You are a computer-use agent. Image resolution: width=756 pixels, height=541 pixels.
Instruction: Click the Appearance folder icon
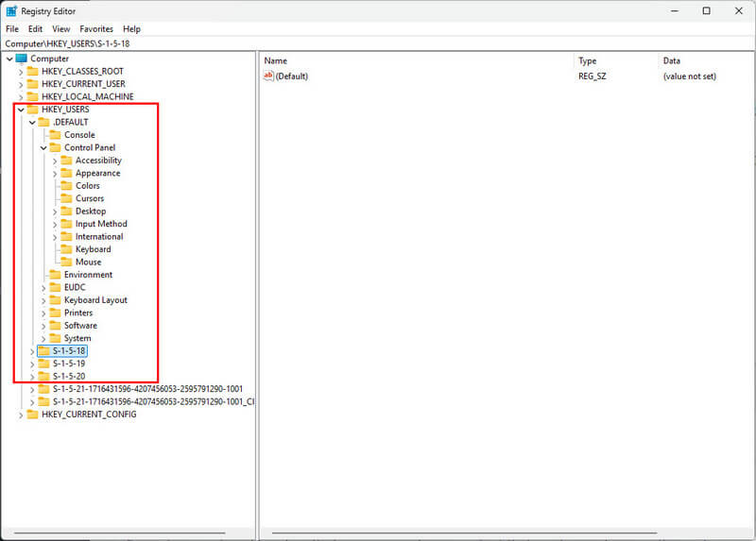pyautogui.click(x=66, y=173)
